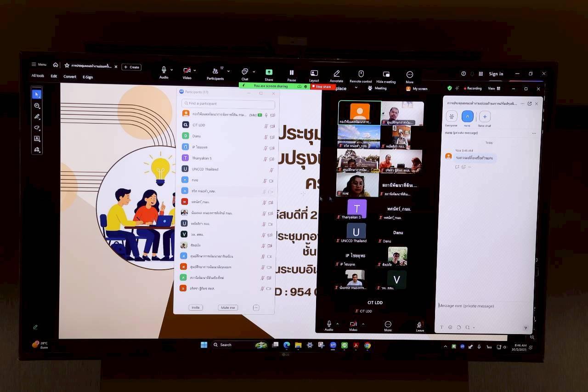Click the Leave meeting icon
The width and height of the screenshot is (588, 392).
click(419, 325)
